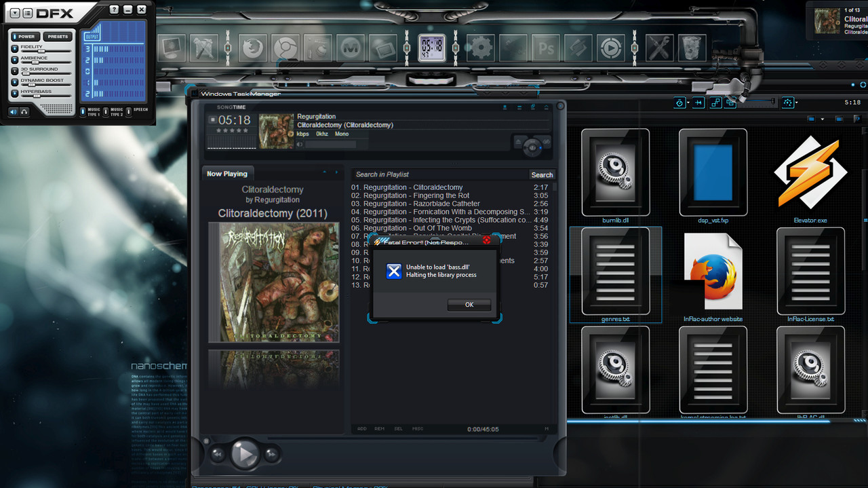Toggle DFX Power button

[x=24, y=37]
